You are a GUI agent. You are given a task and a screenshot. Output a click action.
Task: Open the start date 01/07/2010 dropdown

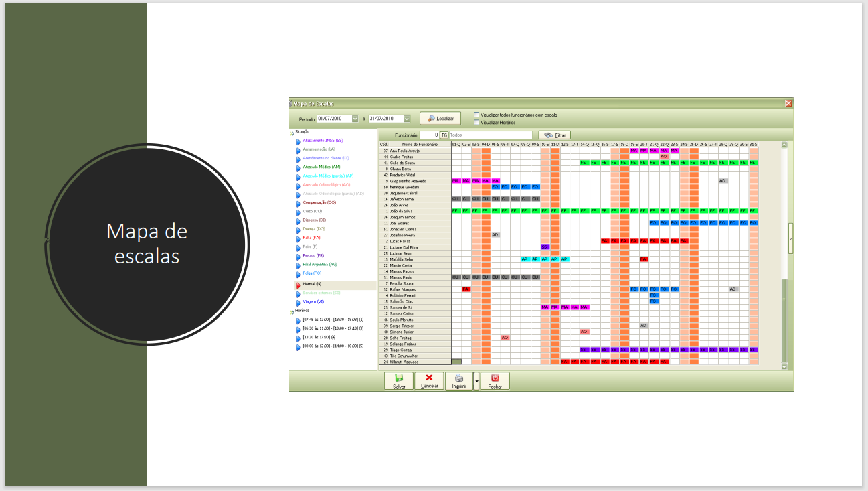(x=355, y=119)
